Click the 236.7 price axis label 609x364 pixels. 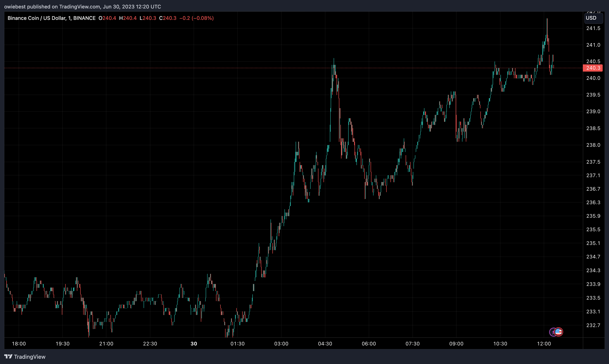(x=593, y=189)
